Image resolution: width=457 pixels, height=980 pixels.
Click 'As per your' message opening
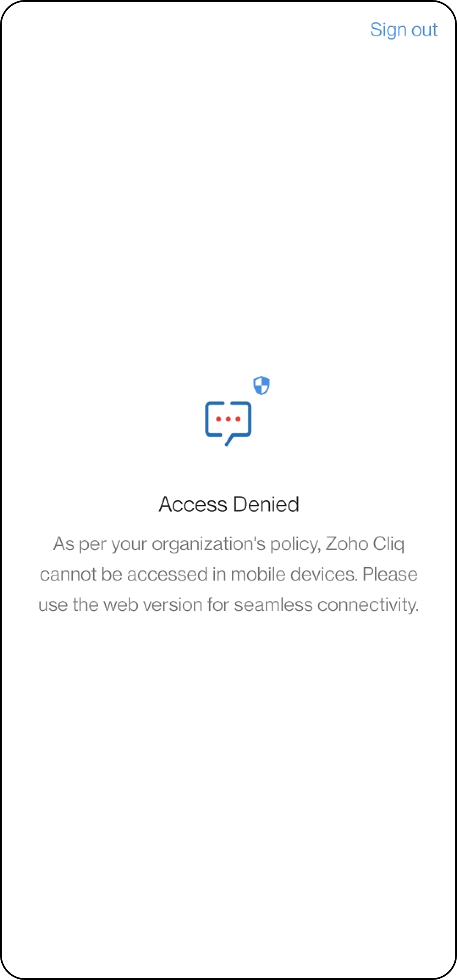pos(100,545)
